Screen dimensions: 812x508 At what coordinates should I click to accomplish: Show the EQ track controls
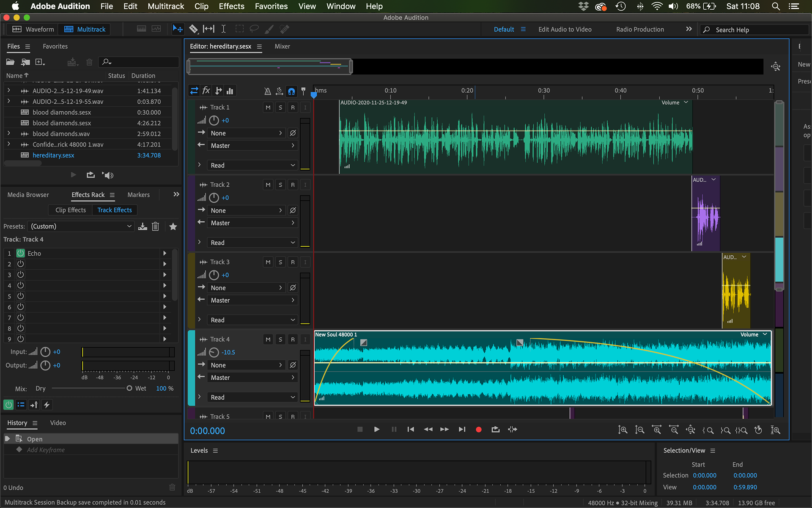coord(230,91)
